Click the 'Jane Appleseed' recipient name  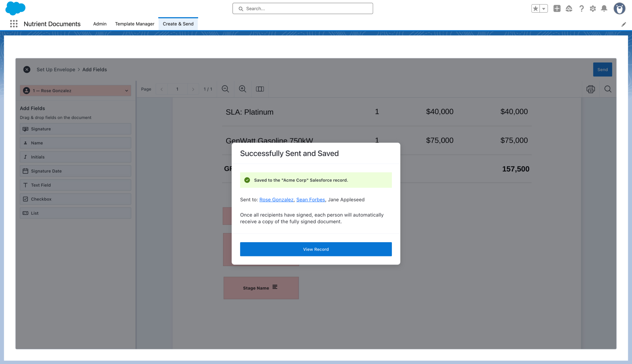[x=346, y=200]
